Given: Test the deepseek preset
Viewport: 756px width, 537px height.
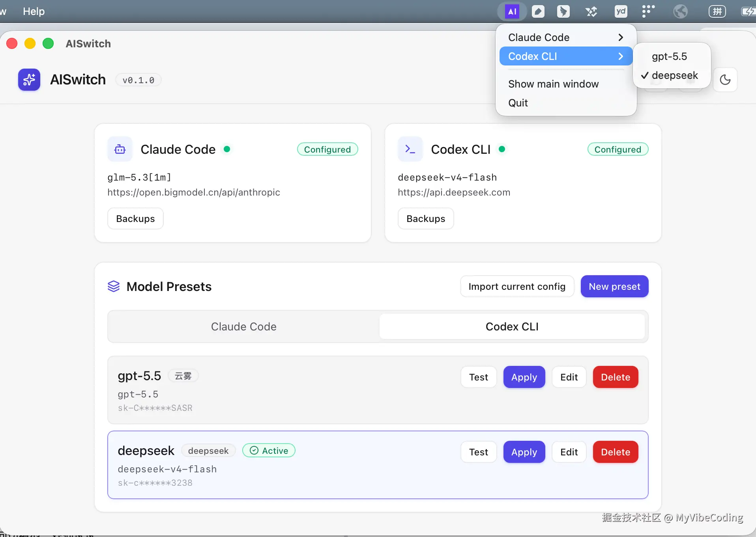Looking at the screenshot, I should [x=479, y=452].
